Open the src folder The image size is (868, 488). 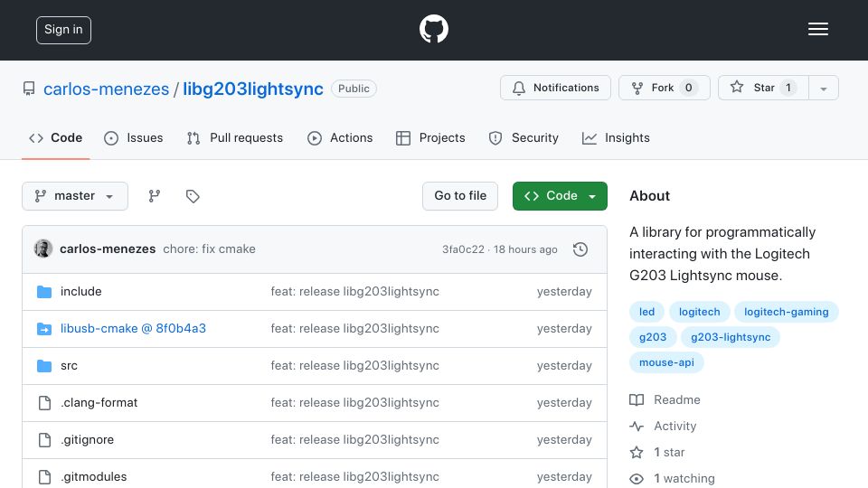click(x=69, y=366)
